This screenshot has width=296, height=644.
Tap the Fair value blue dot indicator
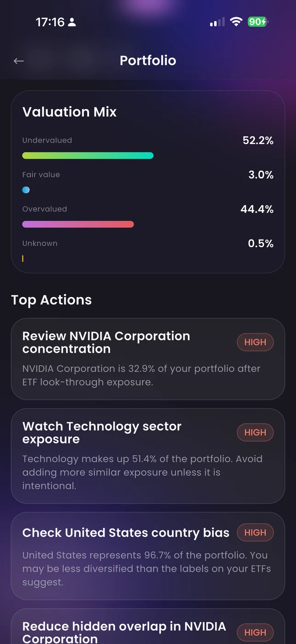coord(26,190)
